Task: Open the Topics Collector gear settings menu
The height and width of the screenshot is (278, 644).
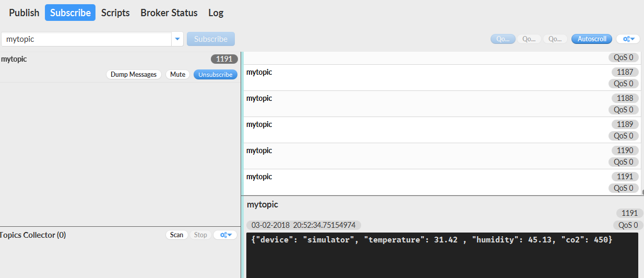Action: coord(225,235)
